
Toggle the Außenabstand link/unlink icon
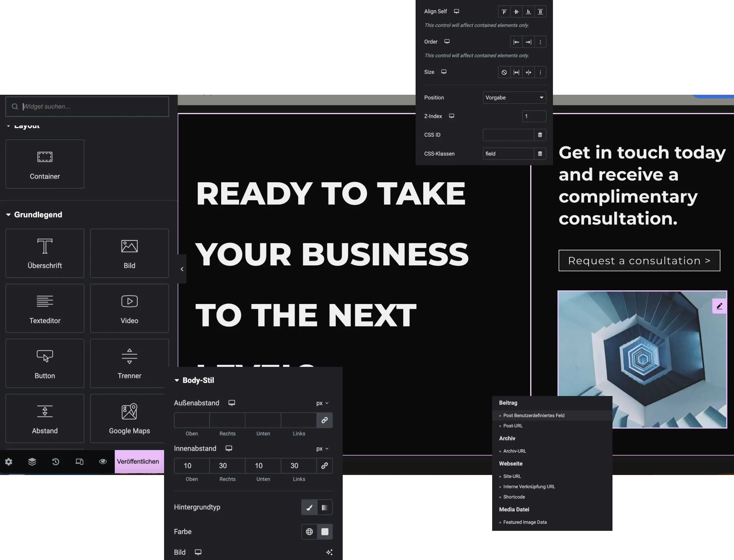pos(324,420)
